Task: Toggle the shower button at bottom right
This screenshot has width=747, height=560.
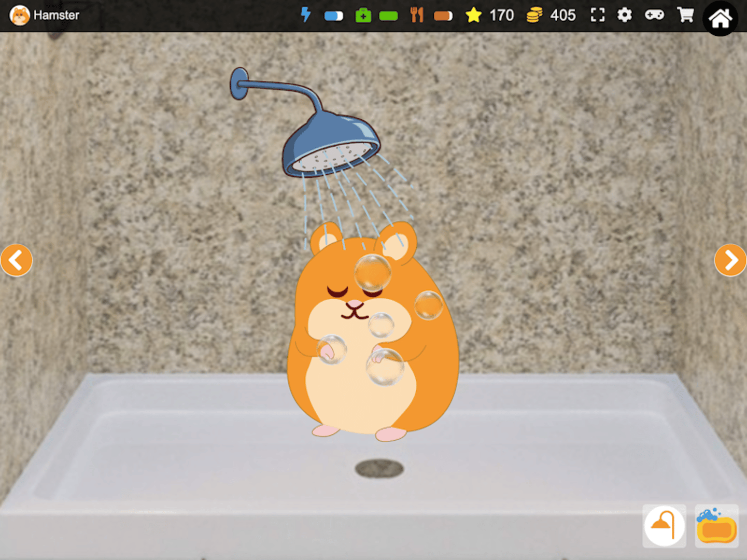Action: 664,526
